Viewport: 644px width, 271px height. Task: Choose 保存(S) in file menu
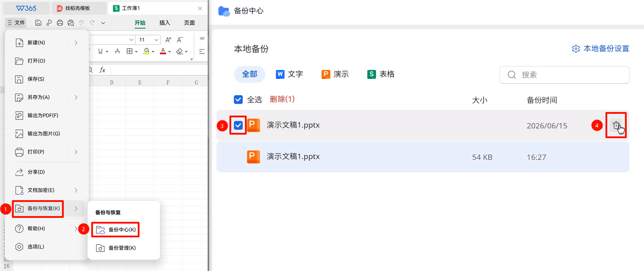(47, 79)
